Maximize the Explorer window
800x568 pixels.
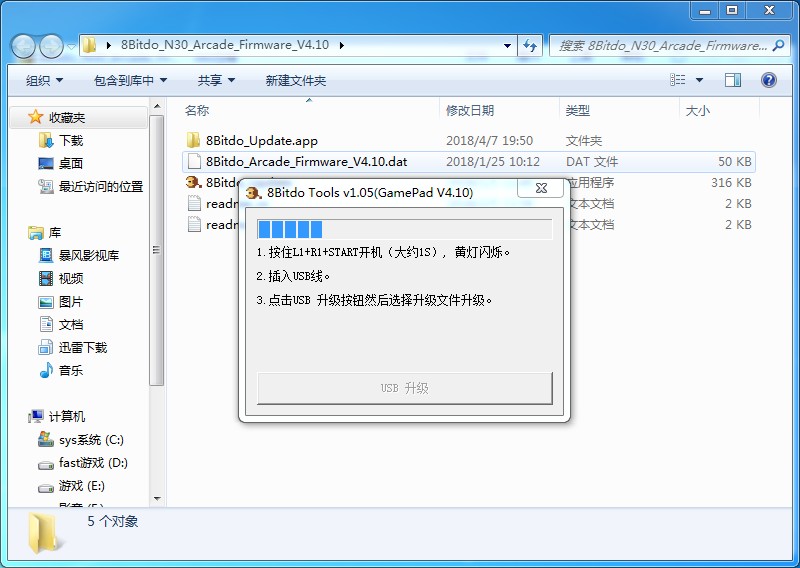click(x=732, y=9)
